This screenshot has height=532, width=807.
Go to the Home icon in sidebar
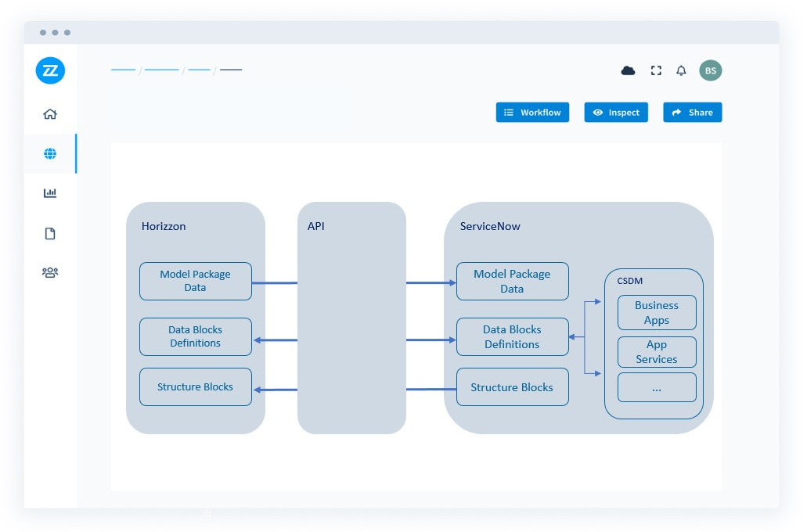coord(50,113)
